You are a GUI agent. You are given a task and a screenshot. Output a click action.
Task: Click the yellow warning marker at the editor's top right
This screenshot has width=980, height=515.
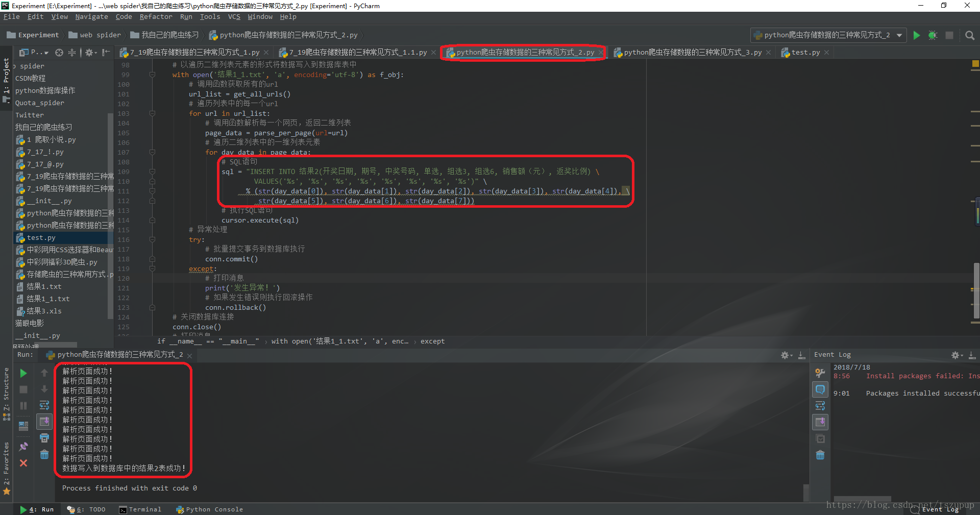(975, 64)
